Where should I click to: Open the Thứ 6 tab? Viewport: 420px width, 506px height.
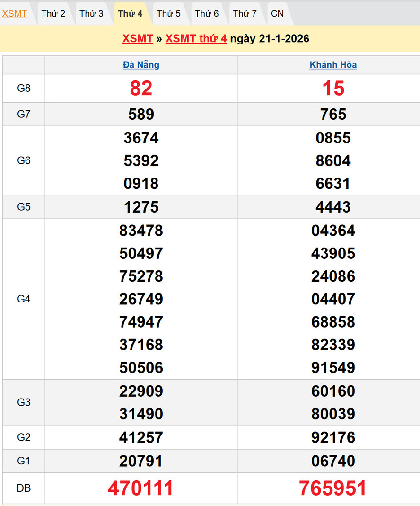(207, 14)
